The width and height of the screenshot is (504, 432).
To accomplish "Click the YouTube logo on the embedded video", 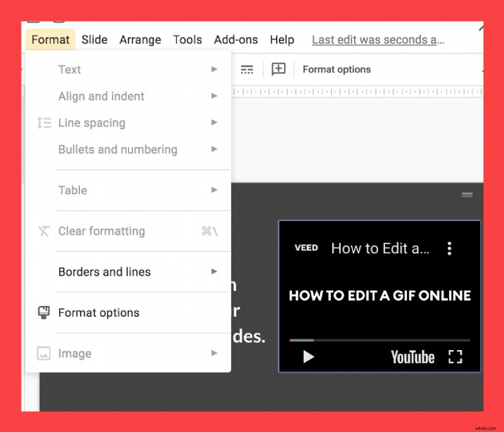I will pos(413,357).
